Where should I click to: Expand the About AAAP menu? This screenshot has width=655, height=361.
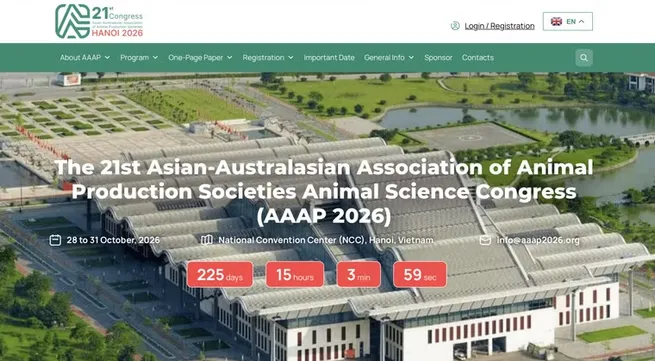coord(85,58)
